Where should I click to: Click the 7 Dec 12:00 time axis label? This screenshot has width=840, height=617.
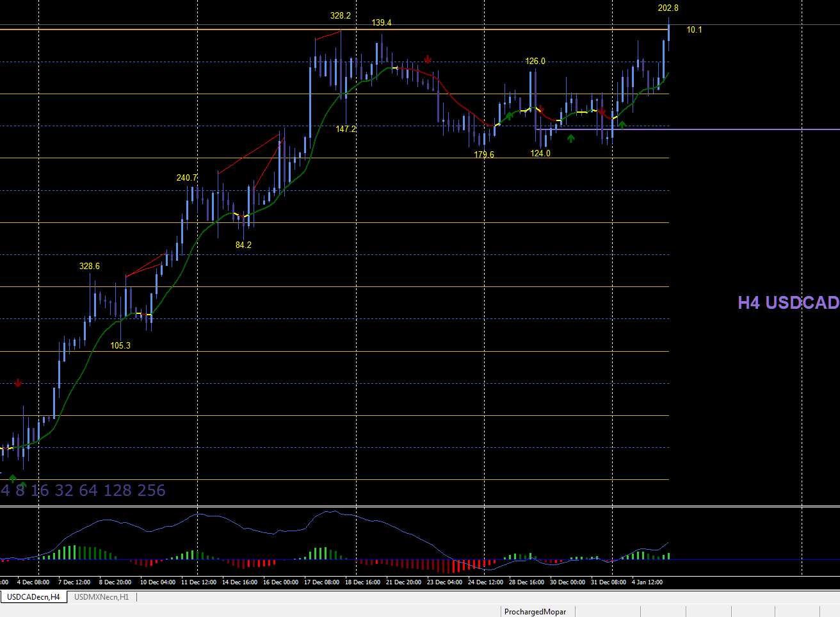(x=74, y=582)
